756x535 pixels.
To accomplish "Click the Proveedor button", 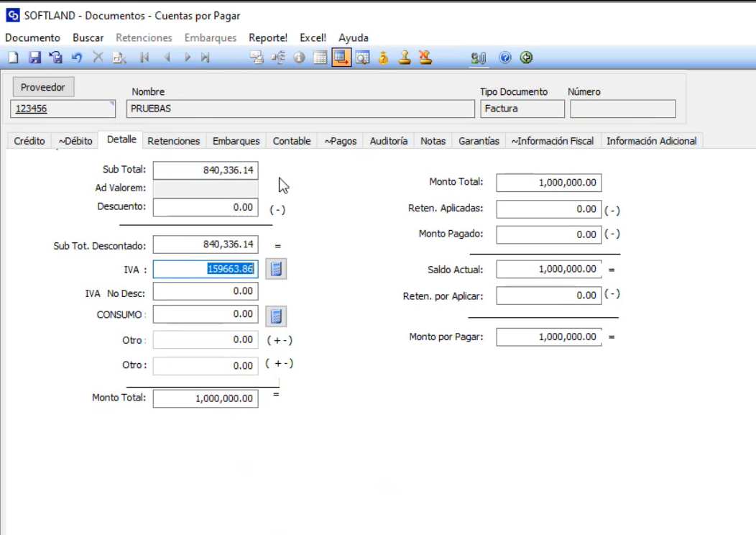I will [43, 87].
